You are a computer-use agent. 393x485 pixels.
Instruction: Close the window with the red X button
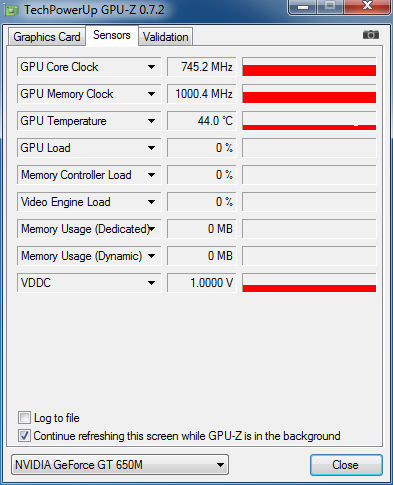coord(367,6)
